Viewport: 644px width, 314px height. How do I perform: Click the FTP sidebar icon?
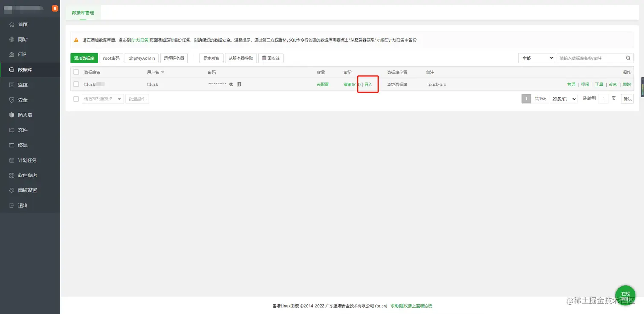click(12, 54)
